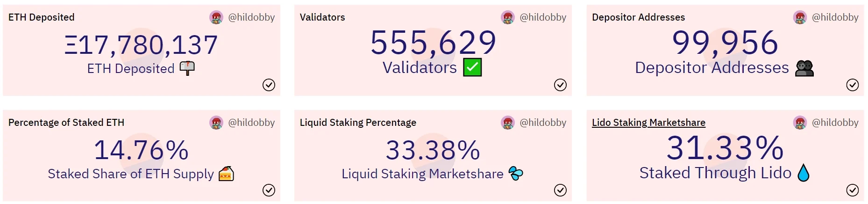
Task: Open @hildobby profile on Percentage of Staked ETH
Action: tap(251, 123)
